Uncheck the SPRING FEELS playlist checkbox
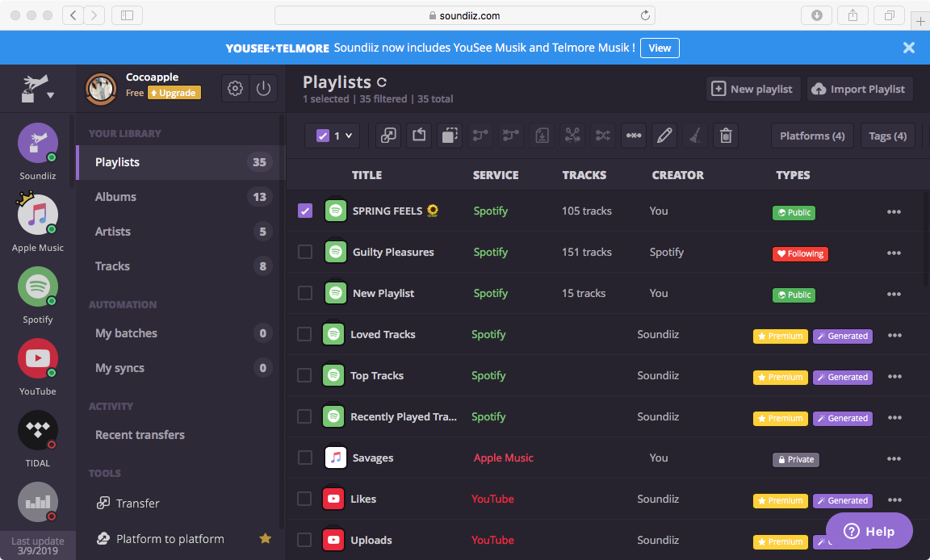Image resolution: width=930 pixels, height=560 pixels. pos(305,211)
